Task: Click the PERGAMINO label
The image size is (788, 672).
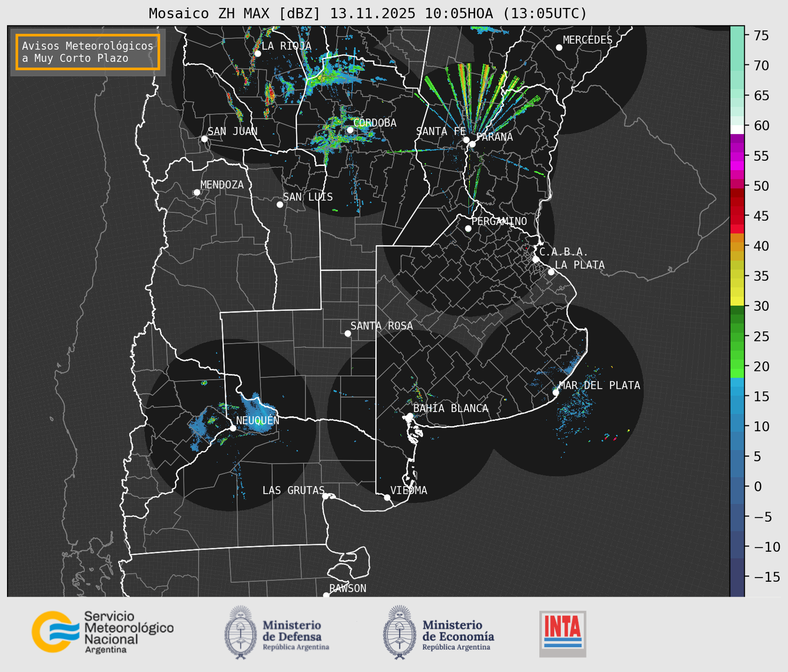Action: (499, 222)
